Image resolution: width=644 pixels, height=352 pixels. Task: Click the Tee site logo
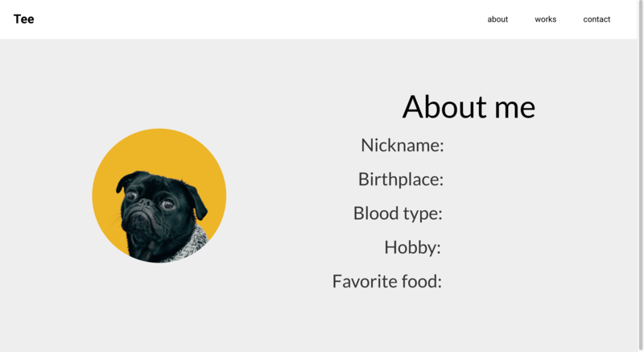tap(24, 19)
